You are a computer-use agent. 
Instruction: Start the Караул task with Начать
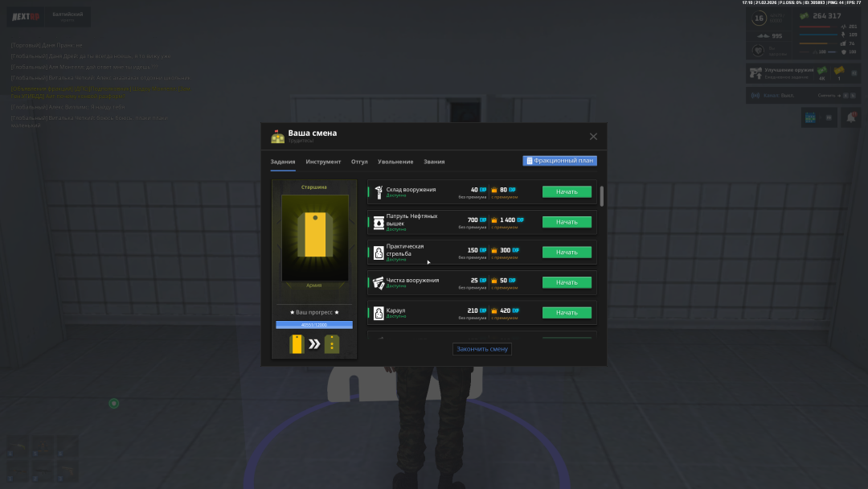[x=567, y=313]
